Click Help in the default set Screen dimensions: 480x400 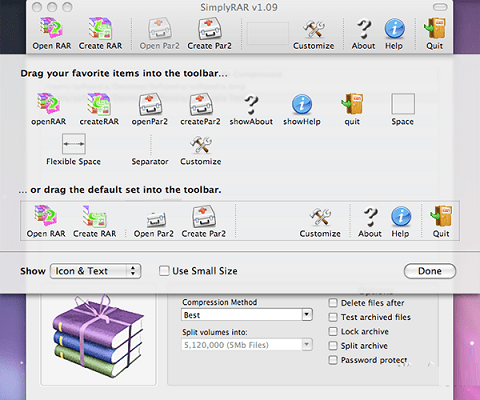[x=400, y=222]
